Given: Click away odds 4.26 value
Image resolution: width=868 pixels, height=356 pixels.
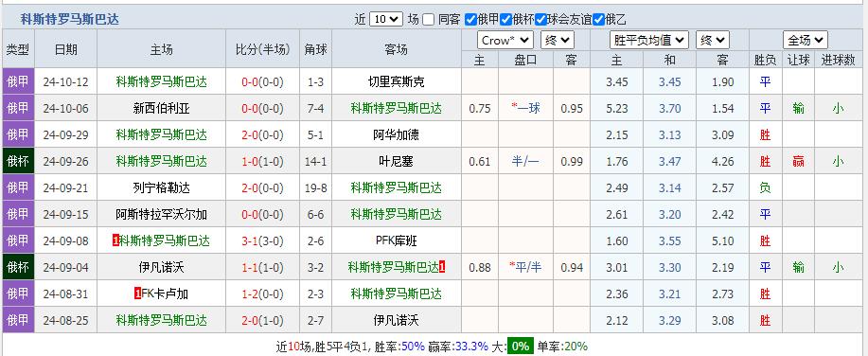Looking at the screenshot, I should pyautogui.click(x=723, y=162).
